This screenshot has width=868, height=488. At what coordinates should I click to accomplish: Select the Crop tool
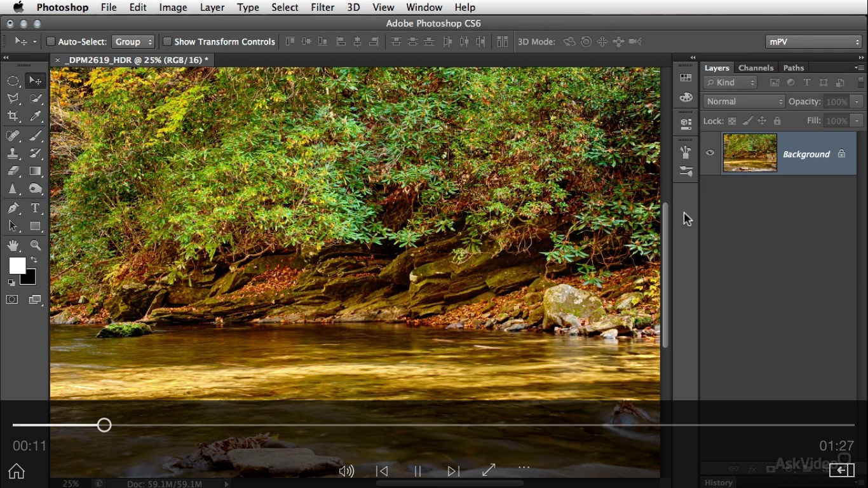coord(13,116)
